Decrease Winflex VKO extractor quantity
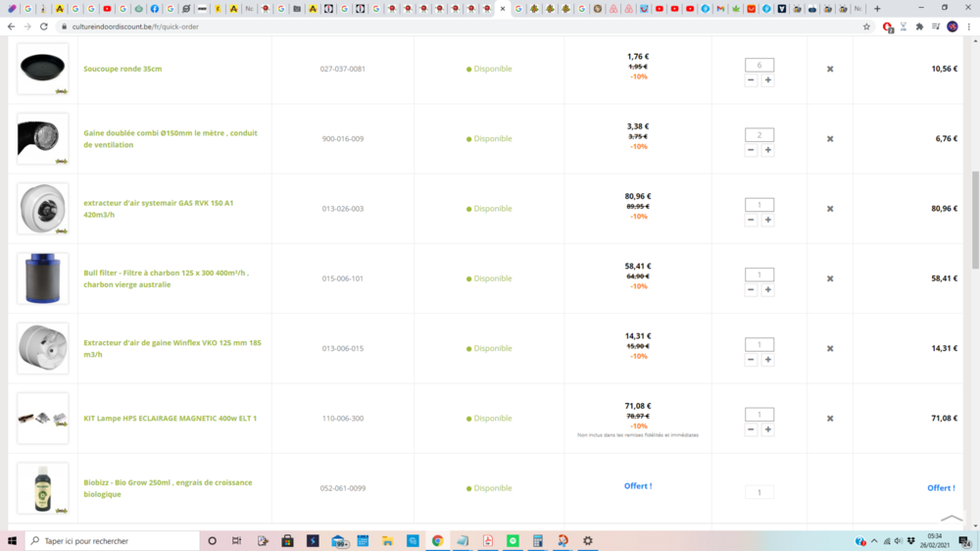Screen dimensions: 980x551 (x=751, y=360)
